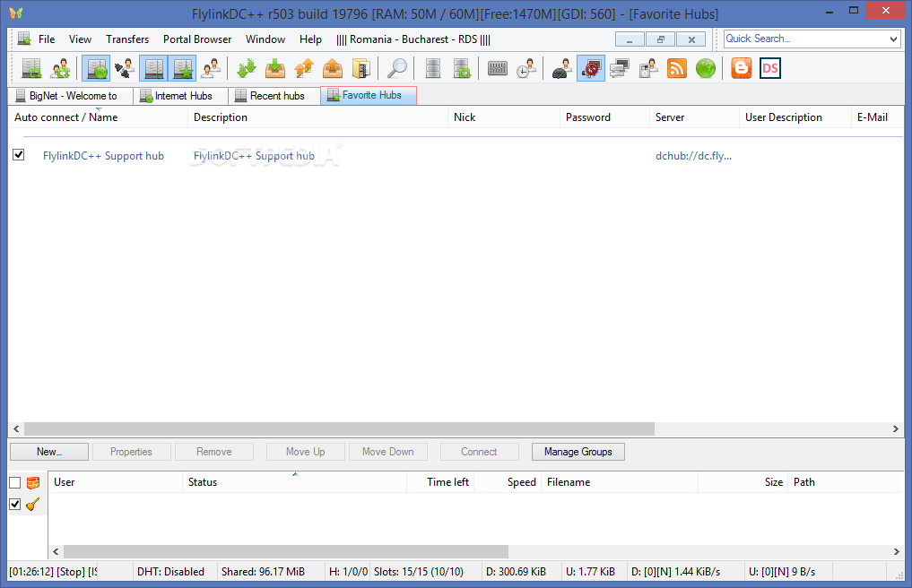
Task: Click the Properties button
Action: pos(132,452)
